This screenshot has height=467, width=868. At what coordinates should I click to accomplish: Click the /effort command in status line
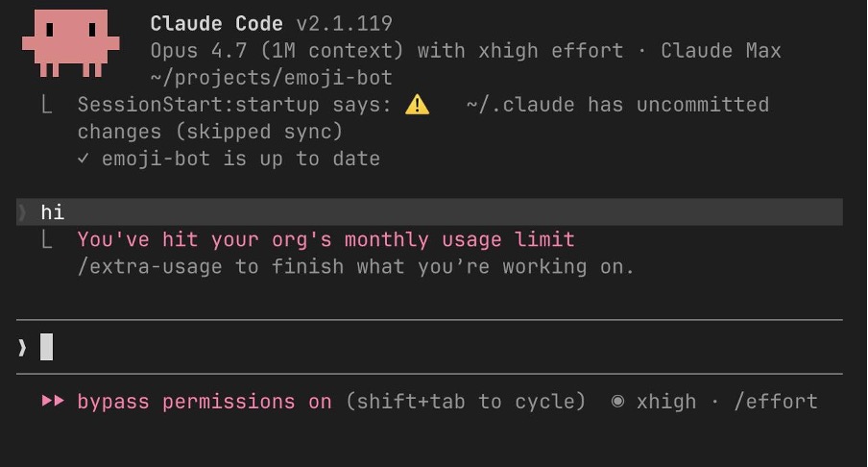coord(776,401)
